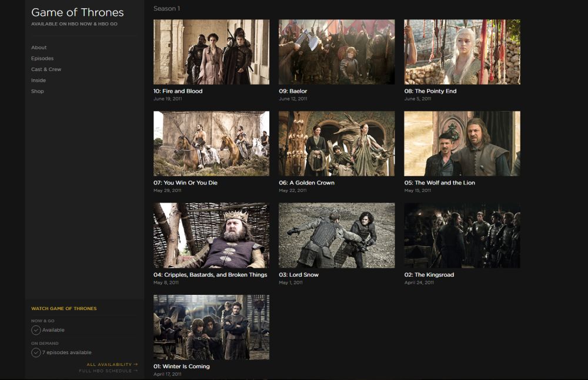The image size is (588, 380).
Task: Click the Game of Thrones title
Action: (x=77, y=12)
